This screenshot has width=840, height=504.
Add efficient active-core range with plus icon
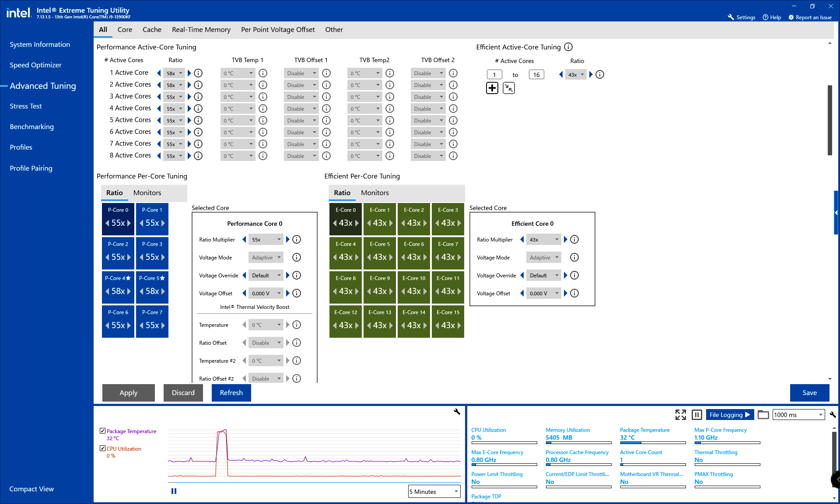click(492, 88)
